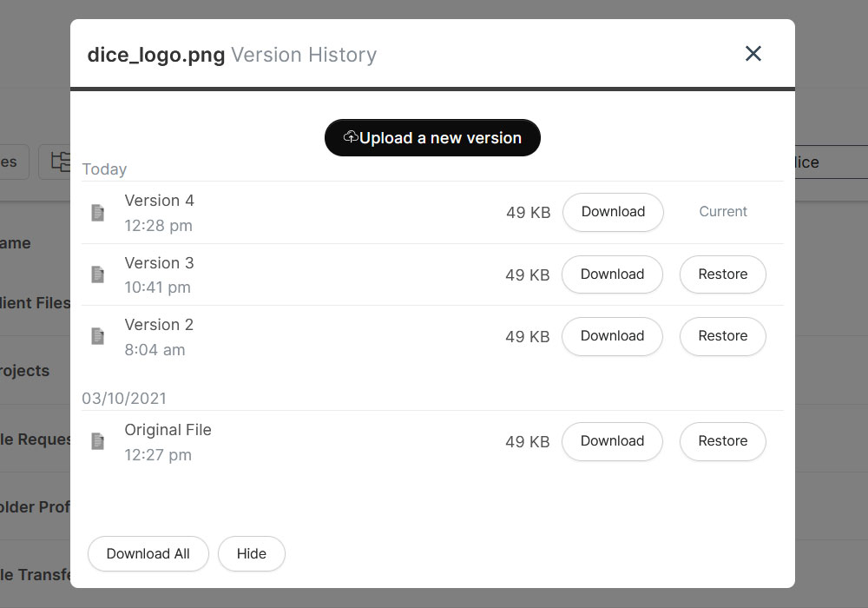This screenshot has height=608, width=868.
Task: Select the Version 3 entry title
Action: [x=159, y=263]
